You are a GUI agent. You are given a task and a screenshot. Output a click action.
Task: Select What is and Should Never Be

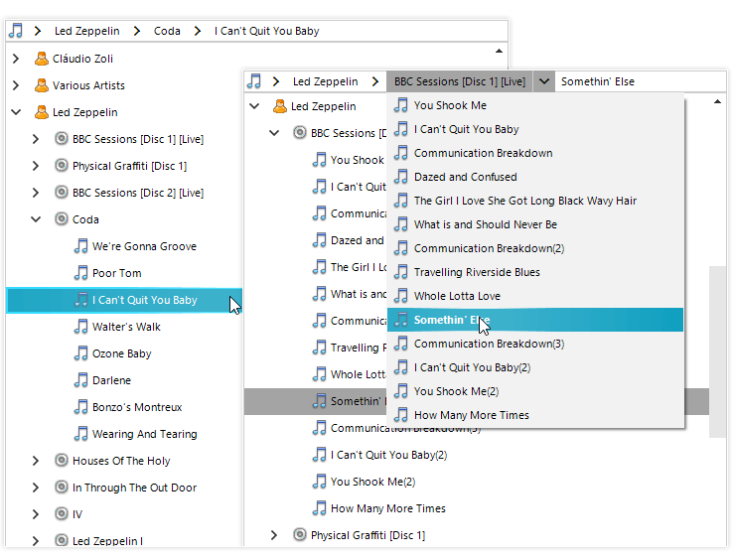click(534, 224)
